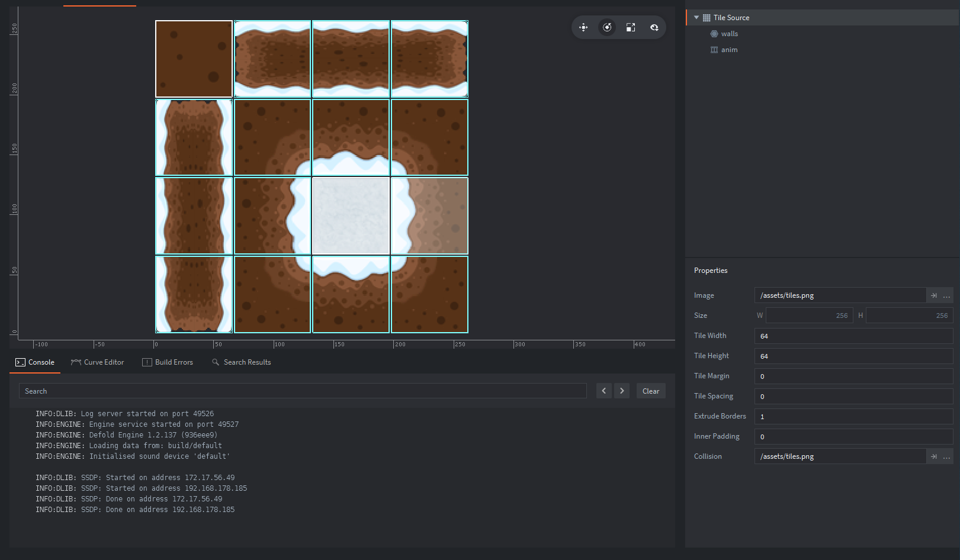Click the 'Loading data from: build/default' line
The height and width of the screenshot is (560, 960).
[x=129, y=446]
